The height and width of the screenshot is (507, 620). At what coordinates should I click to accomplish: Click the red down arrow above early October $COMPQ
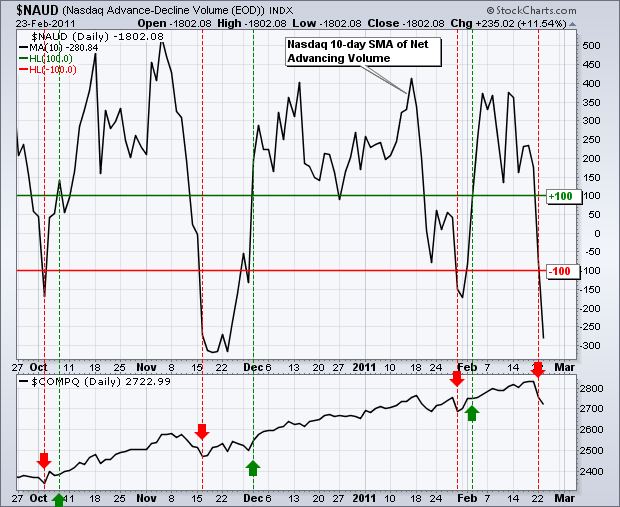tap(44, 461)
